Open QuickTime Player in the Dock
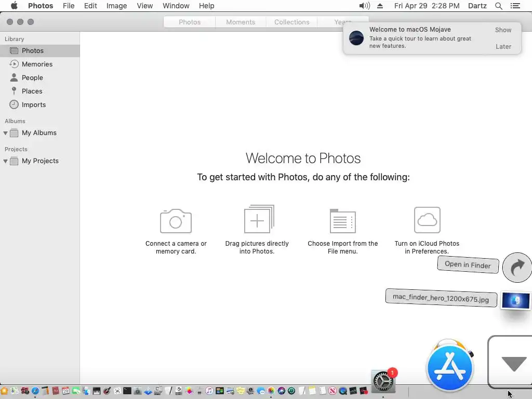This screenshot has width=532, height=399. (343, 391)
